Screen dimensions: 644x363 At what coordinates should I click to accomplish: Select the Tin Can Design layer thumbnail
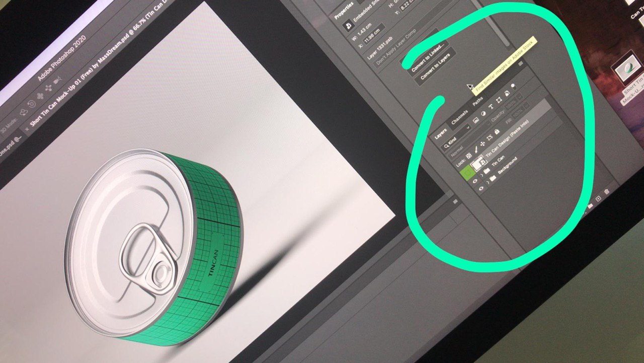coord(478,164)
